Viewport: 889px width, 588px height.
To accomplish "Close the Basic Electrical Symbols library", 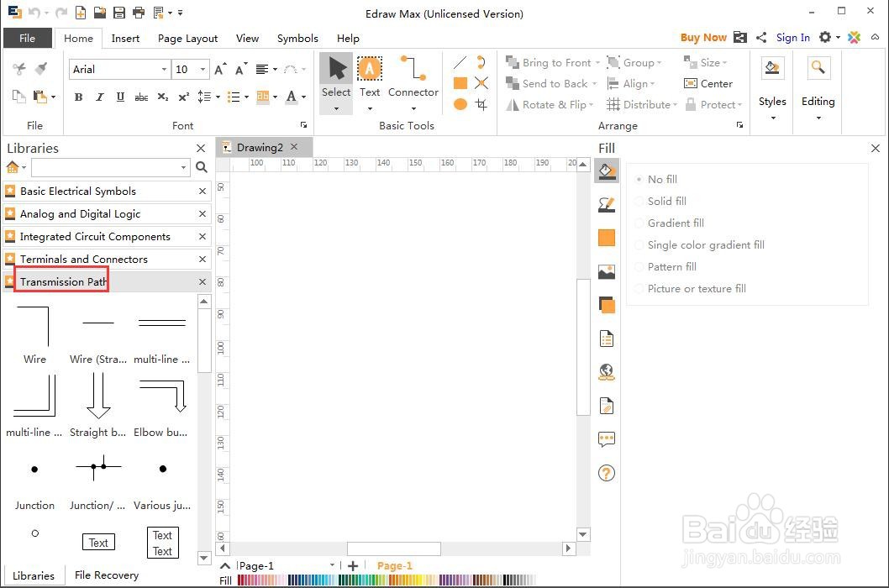I will tap(203, 191).
